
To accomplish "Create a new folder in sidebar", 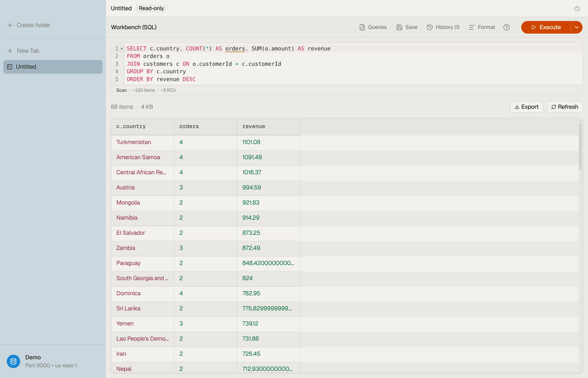I will click(x=29, y=25).
